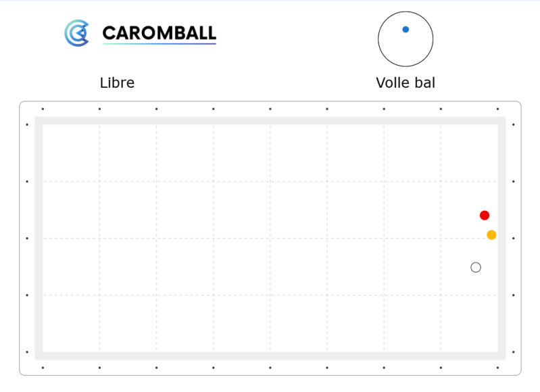This screenshot has height=392, width=540.
Task: Click the Caromball logo icon
Action: pos(76,33)
